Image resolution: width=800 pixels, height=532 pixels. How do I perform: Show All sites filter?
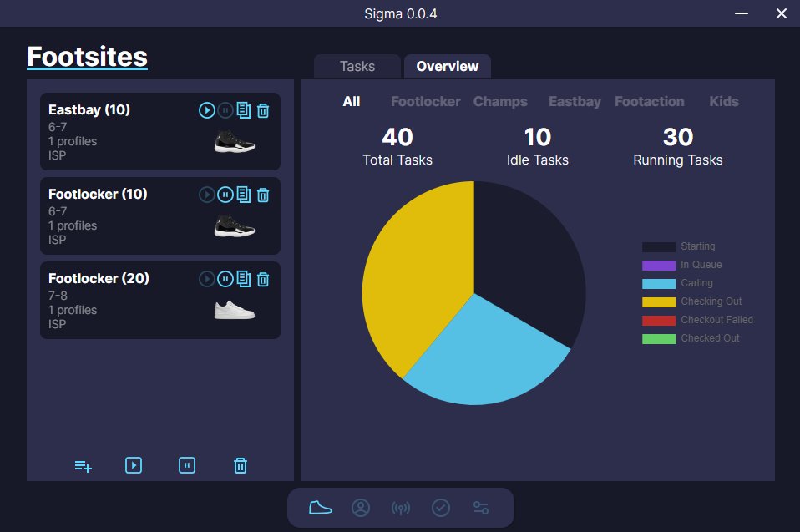(x=352, y=102)
